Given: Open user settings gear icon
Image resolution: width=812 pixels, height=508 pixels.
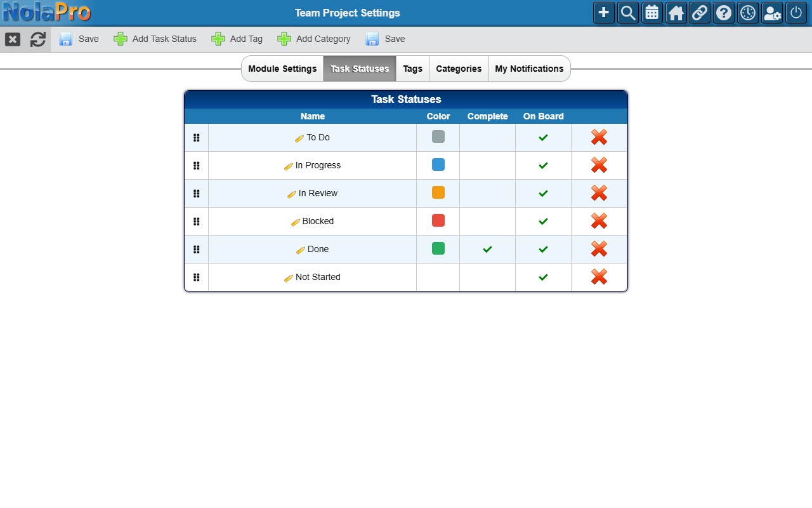Looking at the screenshot, I should tap(772, 13).
